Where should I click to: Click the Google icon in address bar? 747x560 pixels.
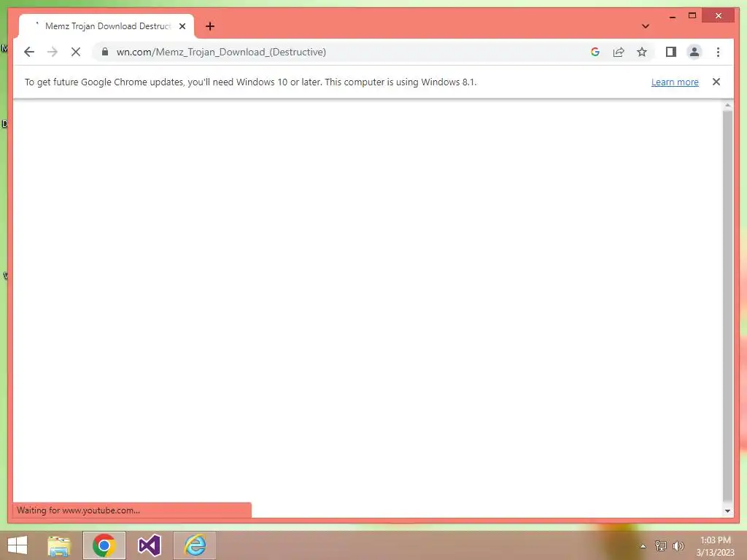click(595, 52)
